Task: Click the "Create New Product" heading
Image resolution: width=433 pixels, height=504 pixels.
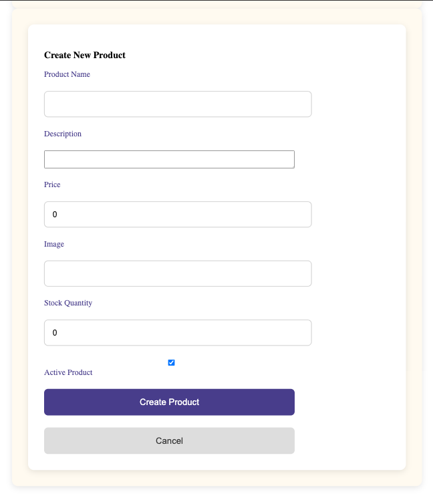Action: pos(85,55)
